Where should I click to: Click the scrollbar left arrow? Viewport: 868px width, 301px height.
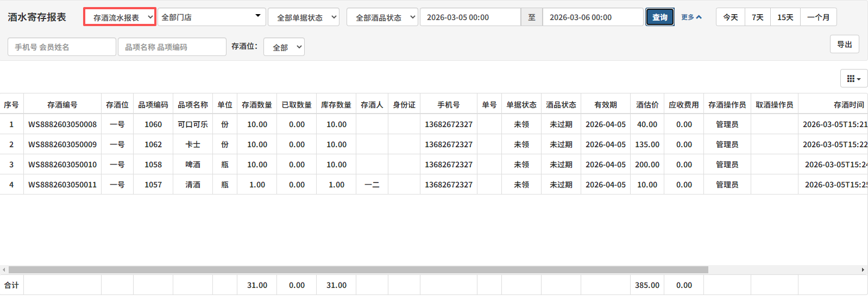pyautogui.click(x=4, y=270)
